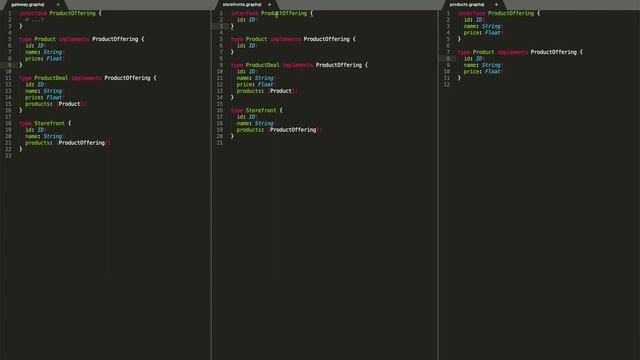Click 'type Storefront {' in storefronts.graphql pane
640x360 pixels.
[x=257, y=110]
